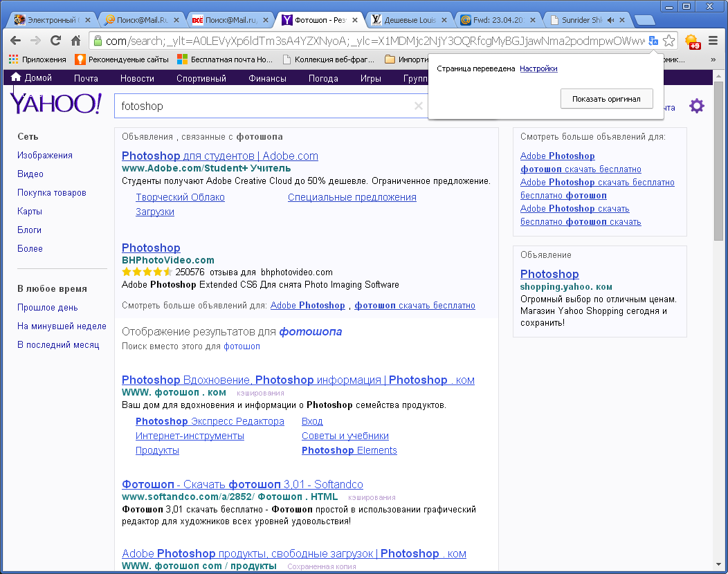Open the Творческий Облако sublink
The image size is (728, 574).
pos(180,197)
